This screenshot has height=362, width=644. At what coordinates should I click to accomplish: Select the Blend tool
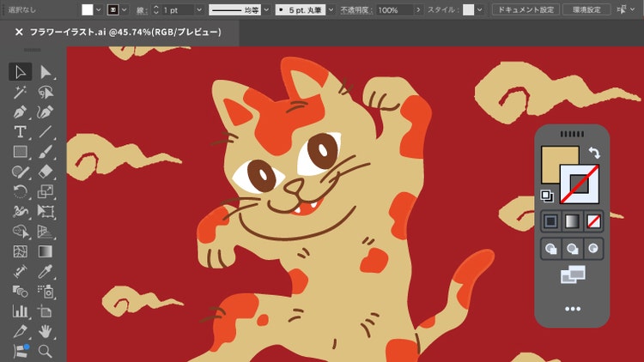coord(20,292)
